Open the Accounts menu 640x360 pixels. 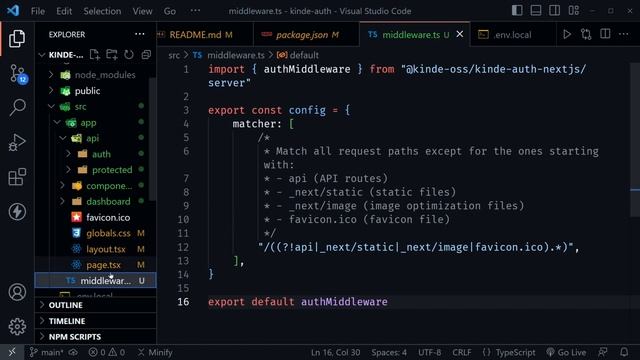pos(17,292)
